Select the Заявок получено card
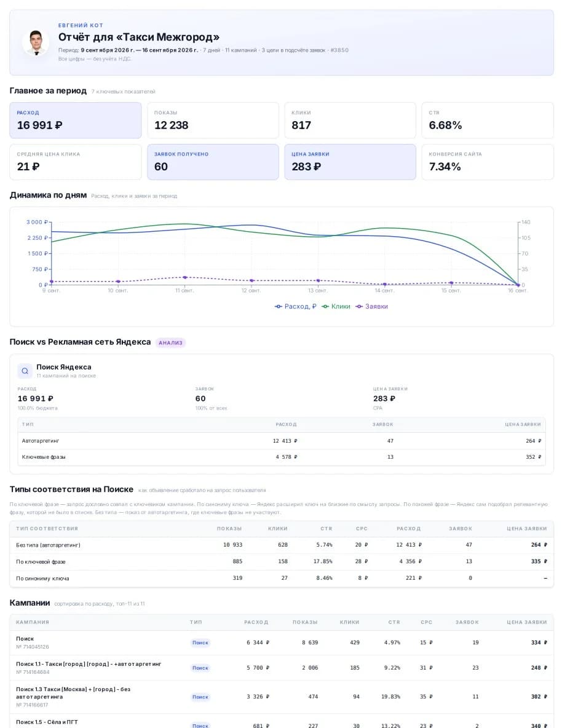The height and width of the screenshot is (728, 562). pyautogui.click(x=213, y=162)
